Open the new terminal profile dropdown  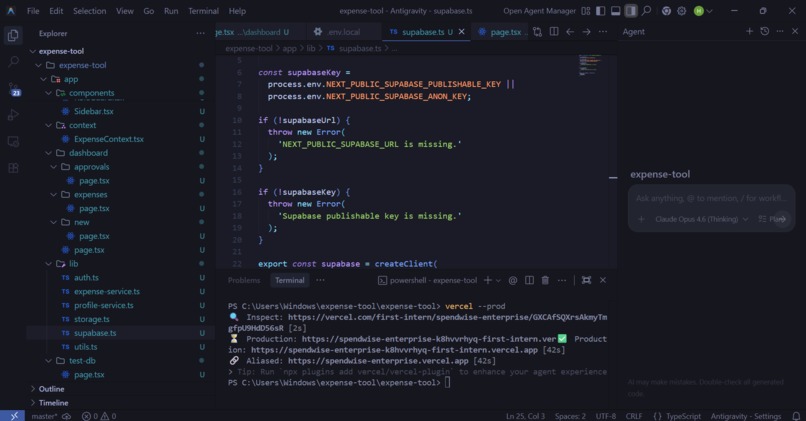[x=498, y=280]
